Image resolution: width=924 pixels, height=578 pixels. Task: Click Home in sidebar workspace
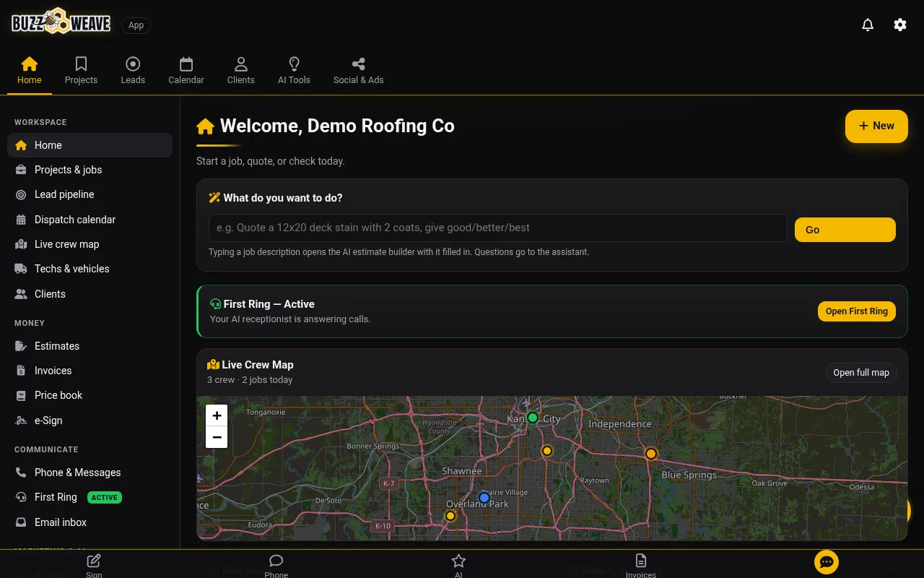click(x=90, y=145)
